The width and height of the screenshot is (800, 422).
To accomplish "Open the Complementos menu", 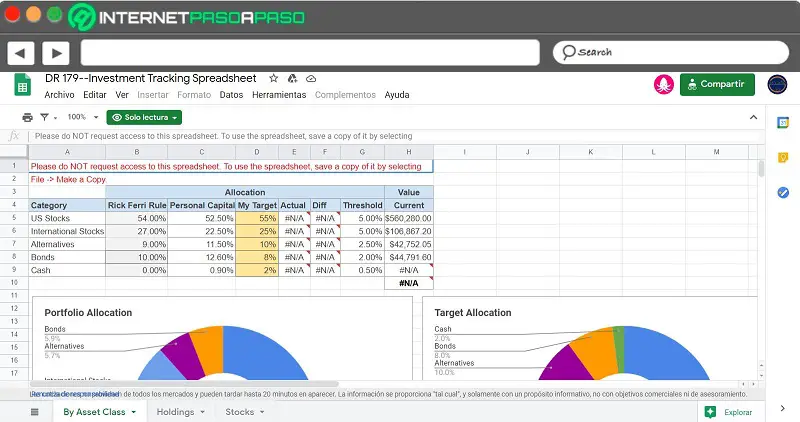I will click(x=345, y=95).
